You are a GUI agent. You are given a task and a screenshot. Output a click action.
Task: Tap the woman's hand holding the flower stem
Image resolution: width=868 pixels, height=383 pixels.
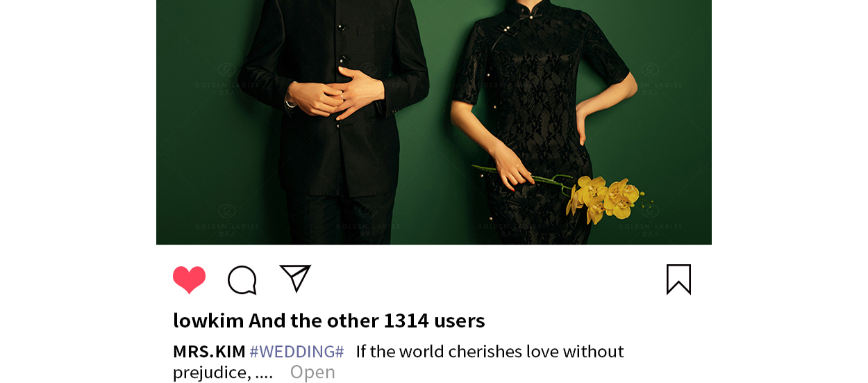tap(512, 170)
